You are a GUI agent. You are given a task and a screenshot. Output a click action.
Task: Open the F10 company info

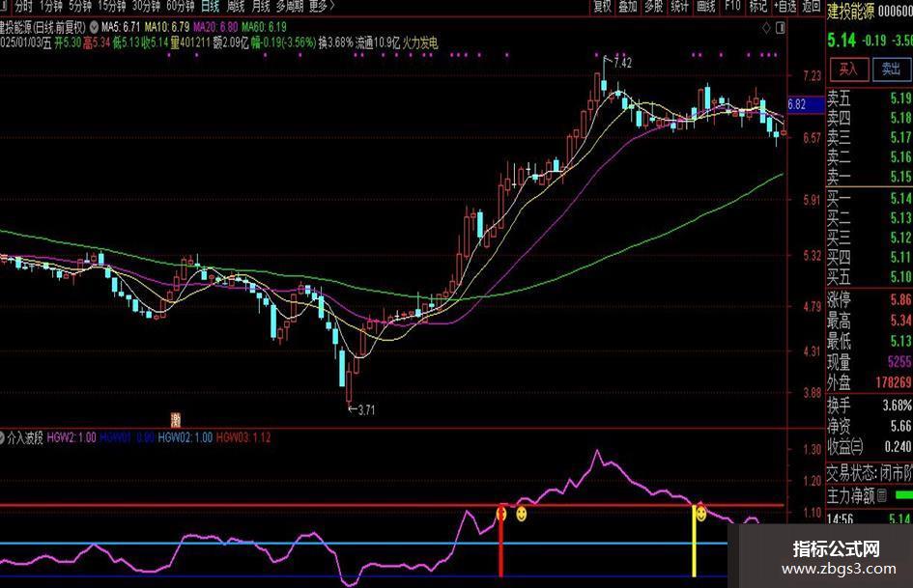pos(732,7)
